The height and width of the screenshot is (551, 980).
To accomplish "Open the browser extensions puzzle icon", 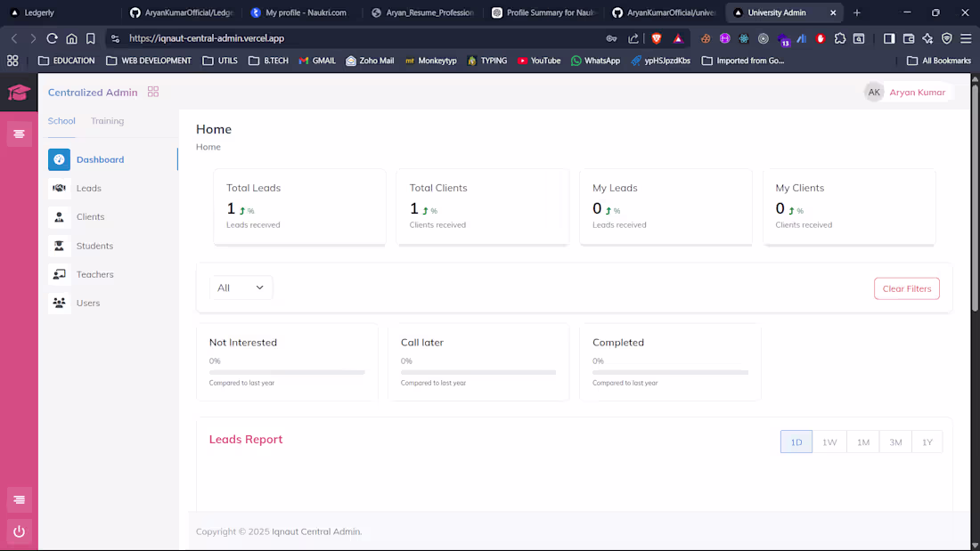I will (840, 38).
